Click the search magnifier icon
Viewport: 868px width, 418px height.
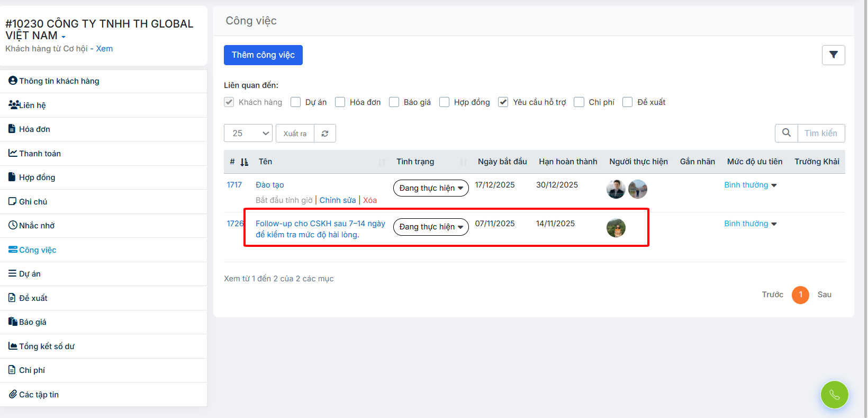[x=786, y=133]
